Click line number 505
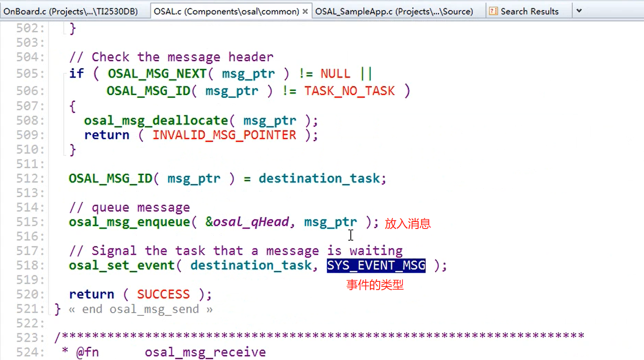 30,74
